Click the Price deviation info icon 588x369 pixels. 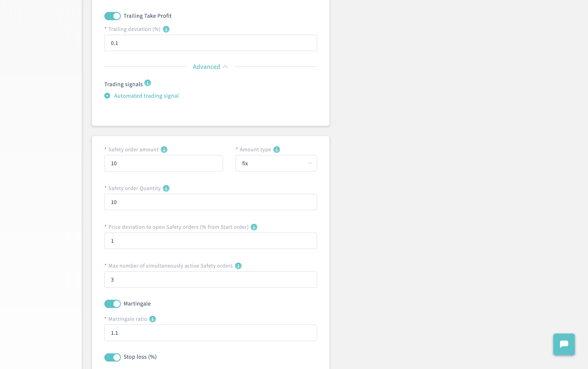[254, 227]
